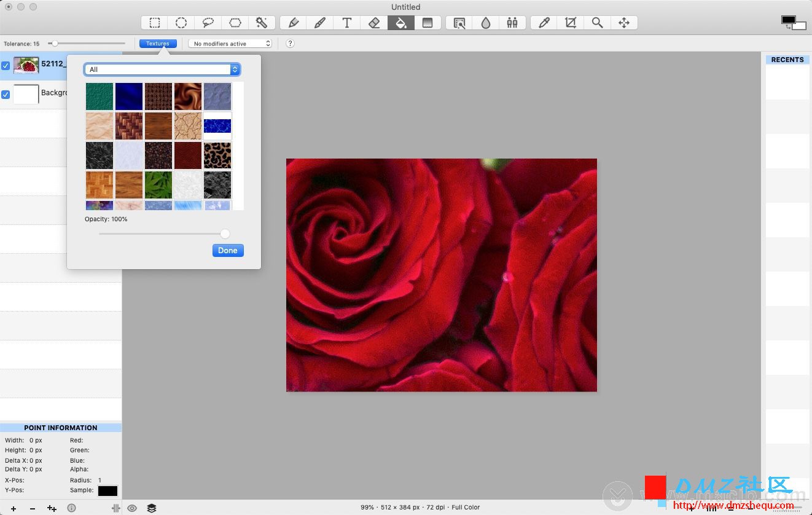
Task: Choose the brown woven basket texture
Action: pos(129,126)
